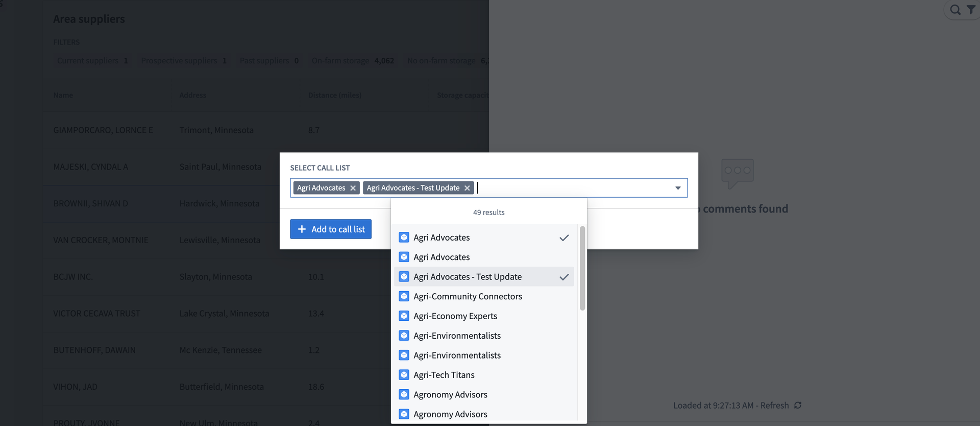
Task: Click the first Agri-Environmentalists object icon
Action: 404,336
